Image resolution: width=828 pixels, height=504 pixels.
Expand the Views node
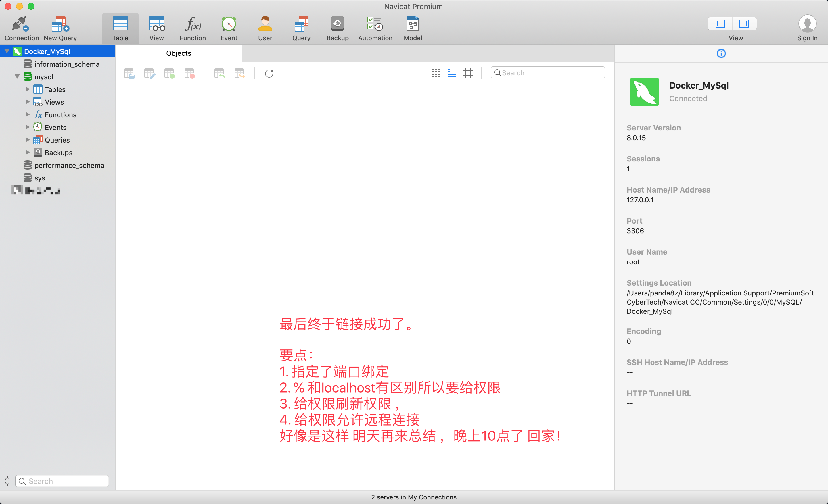[x=28, y=102]
